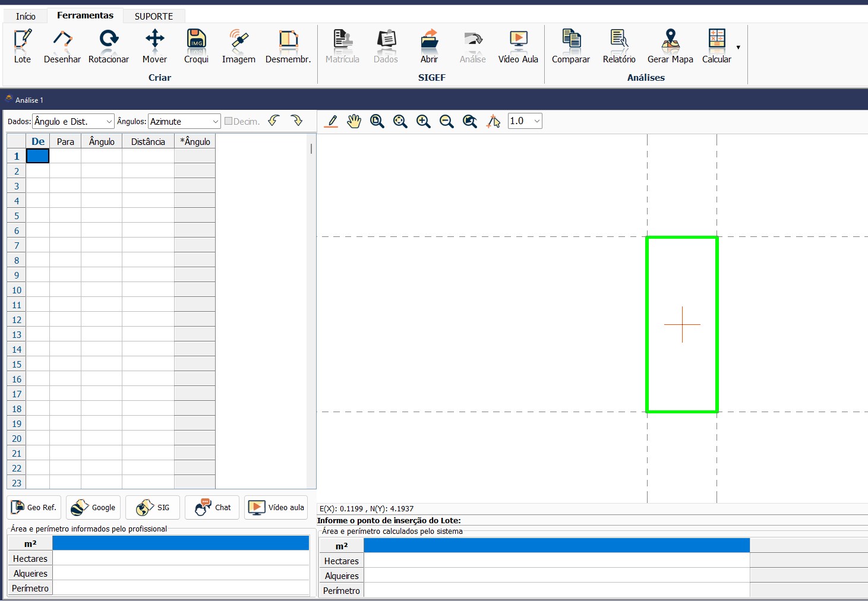The image size is (868, 601).
Task: Open the SUPORTE tab
Action: 153,15
